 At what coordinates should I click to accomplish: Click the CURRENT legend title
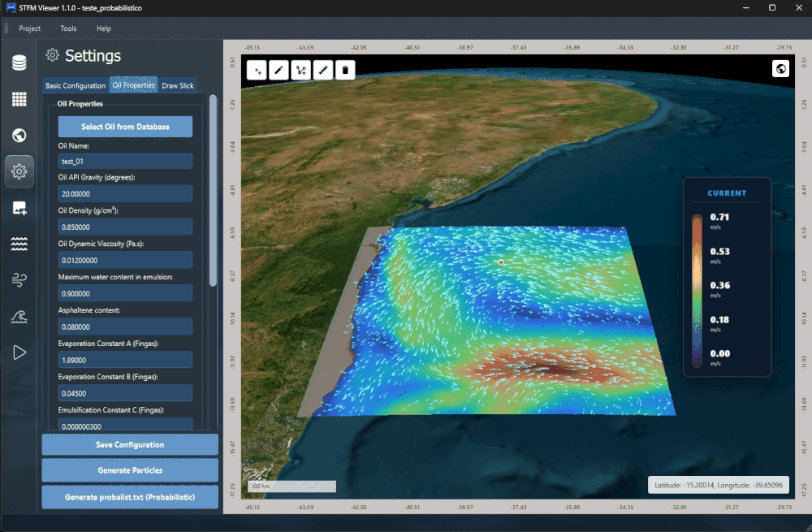pyautogui.click(x=727, y=193)
